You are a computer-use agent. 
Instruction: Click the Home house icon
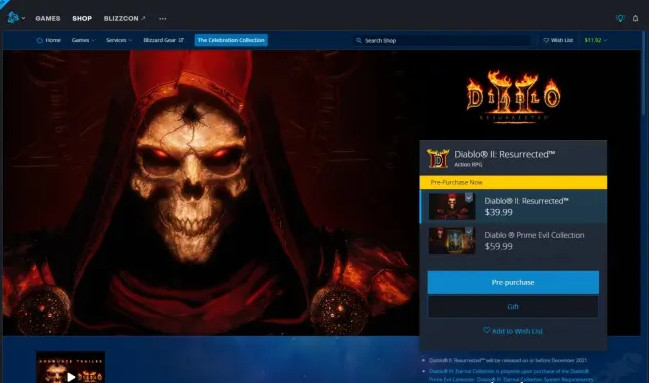(x=40, y=40)
